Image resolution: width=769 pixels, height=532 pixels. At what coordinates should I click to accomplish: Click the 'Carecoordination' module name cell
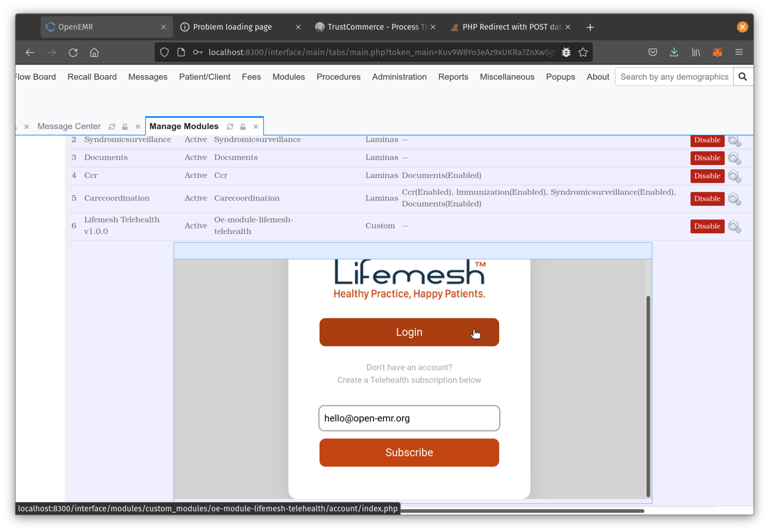click(117, 198)
